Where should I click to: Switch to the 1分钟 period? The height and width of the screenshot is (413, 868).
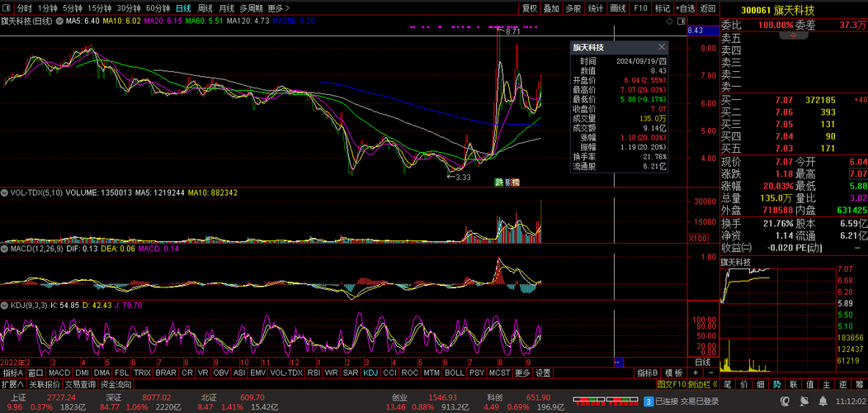[48, 8]
